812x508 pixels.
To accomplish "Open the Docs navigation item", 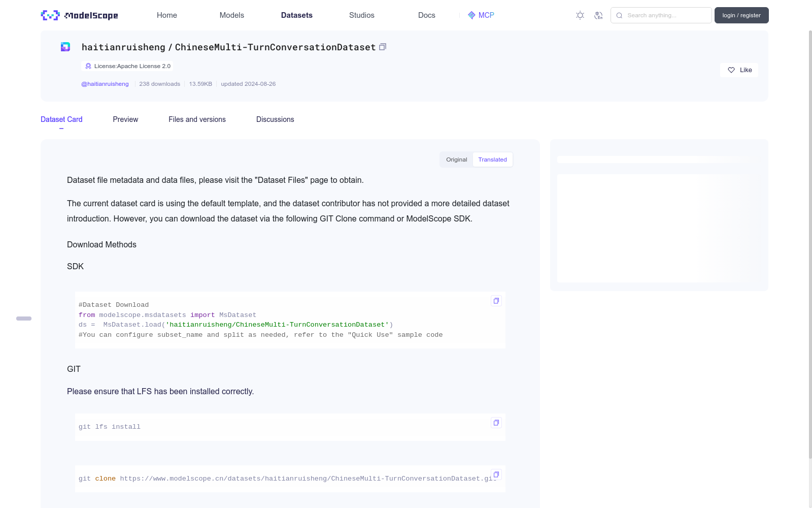I will [427, 15].
